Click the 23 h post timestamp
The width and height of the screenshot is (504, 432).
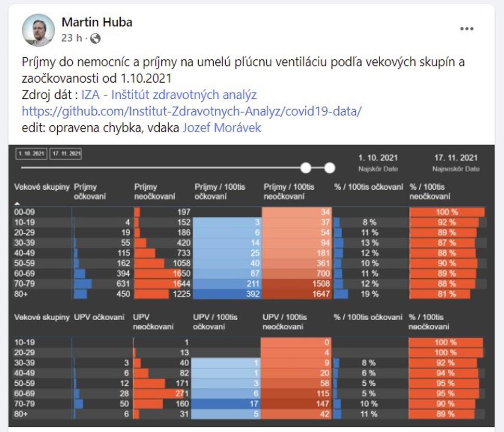(x=72, y=38)
